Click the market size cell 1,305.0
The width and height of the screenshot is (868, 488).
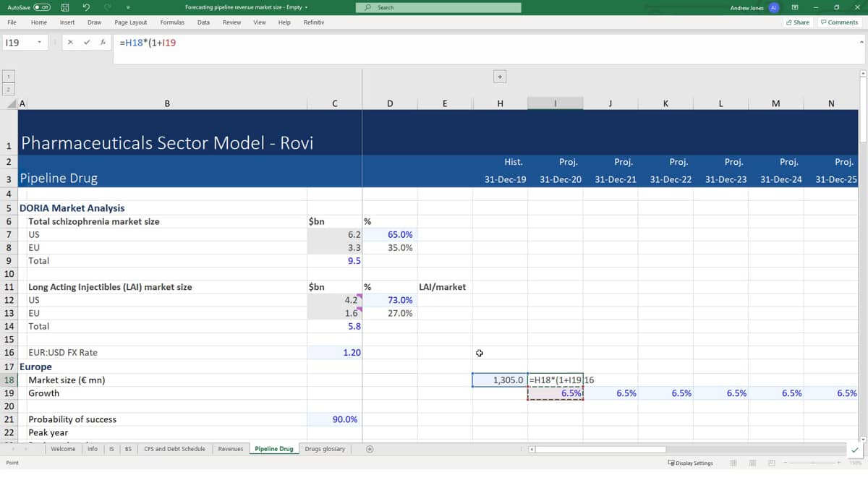[500, 380]
